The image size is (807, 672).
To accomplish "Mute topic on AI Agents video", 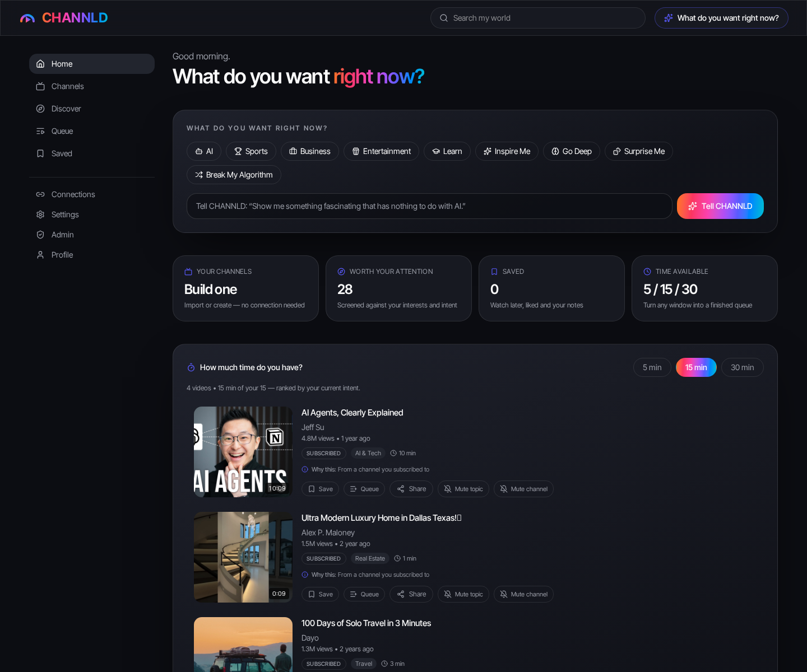I will pyautogui.click(x=463, y=489).
